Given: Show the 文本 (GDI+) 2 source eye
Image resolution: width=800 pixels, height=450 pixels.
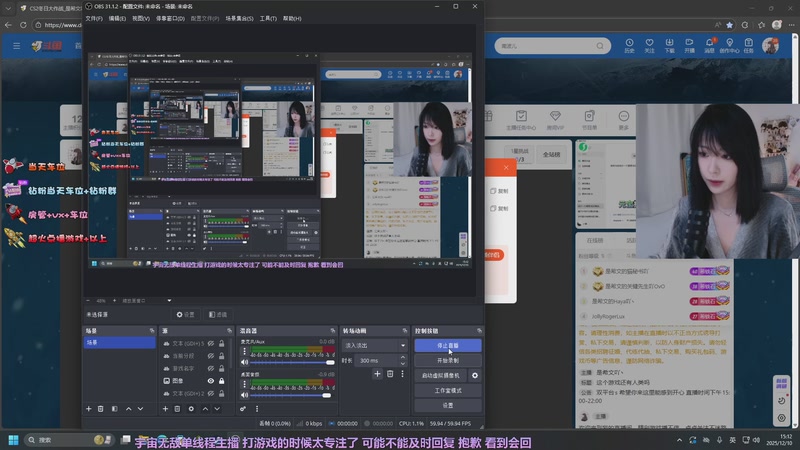Looking at the screenshot, I should coord(211,393).
